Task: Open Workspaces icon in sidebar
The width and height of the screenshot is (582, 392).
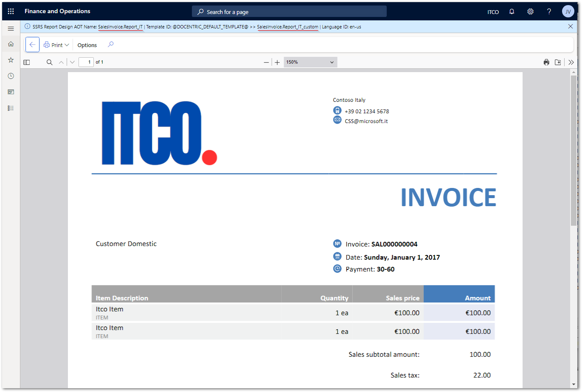Action: pyautogui.click(x=11, y=92)
